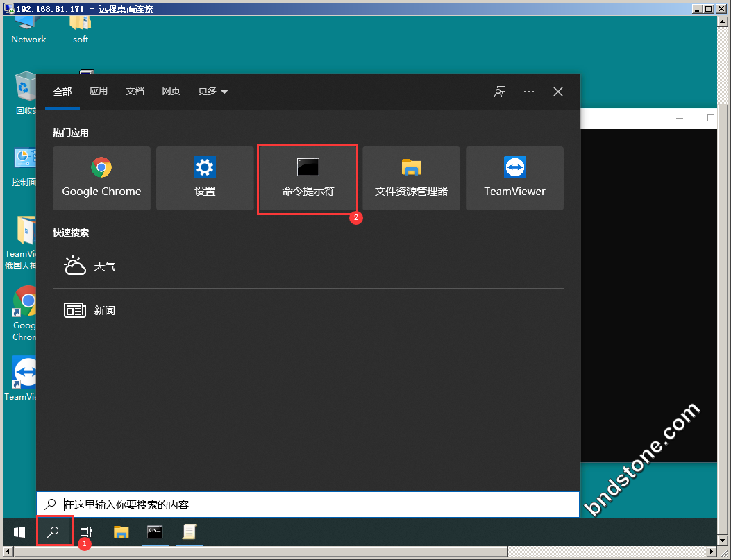Switch to Command Prompt taskbar window

[155, 532]
